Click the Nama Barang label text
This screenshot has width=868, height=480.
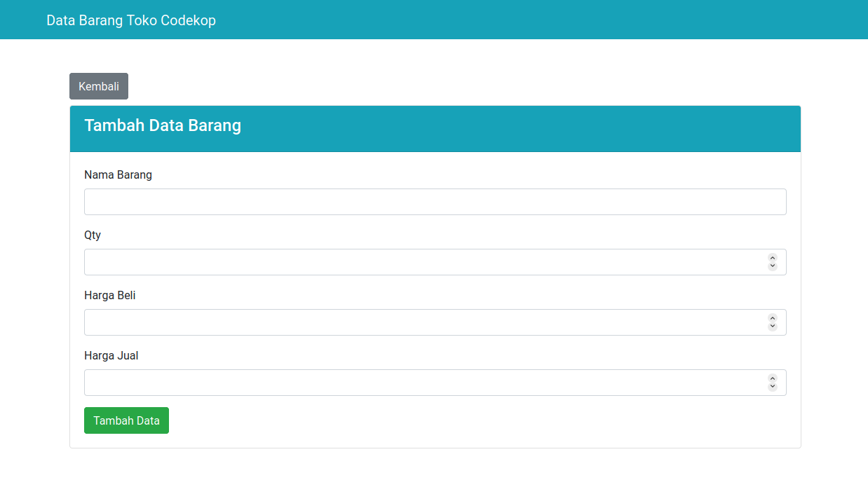(118, 174)
